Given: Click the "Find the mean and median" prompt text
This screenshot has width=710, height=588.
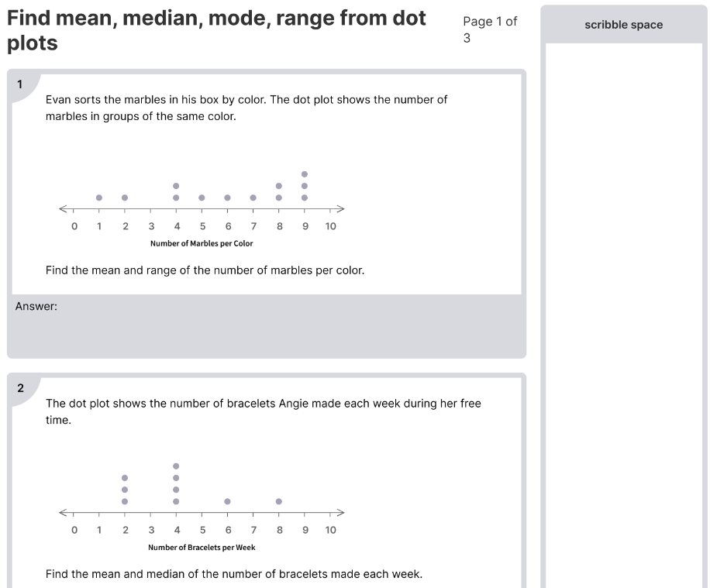Looking at the screenshot, I should [x=233, y=574].
